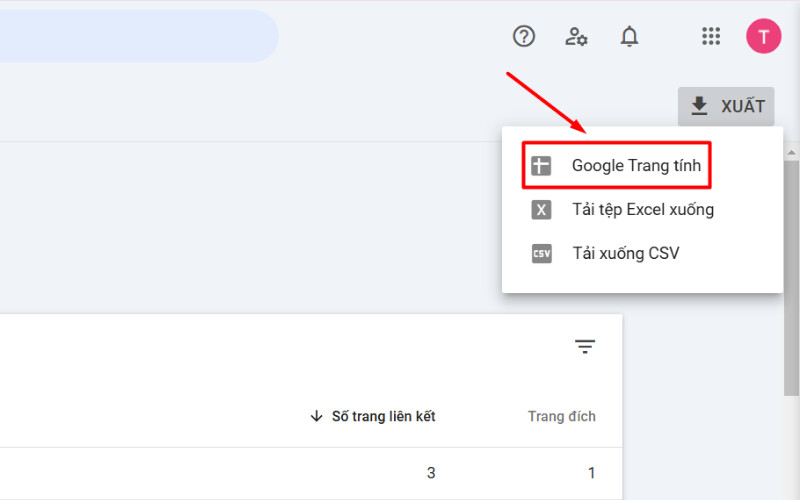This screenshot has height=500, width=800.
Task: Open the account avatar T
Action: point(763,36)
